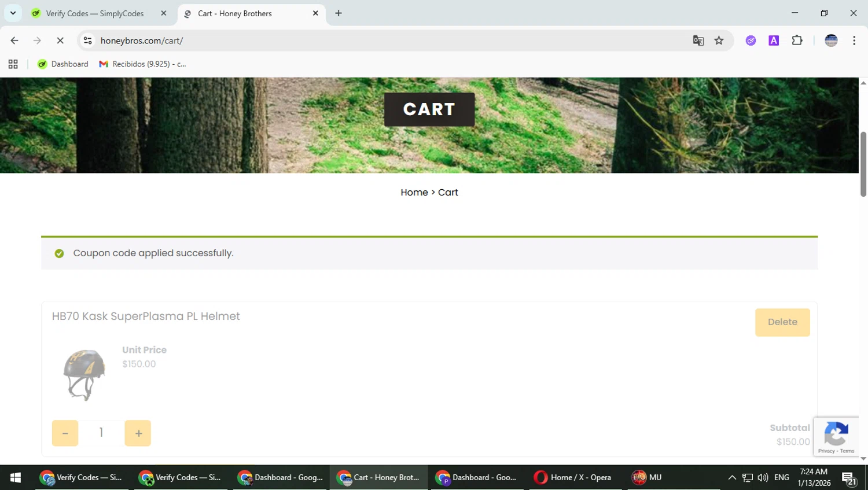Image resolution: width=868 pixels, height=490 pixels.
Task: Click the page vertical scrollbar thumb
Action: [863, 164]
